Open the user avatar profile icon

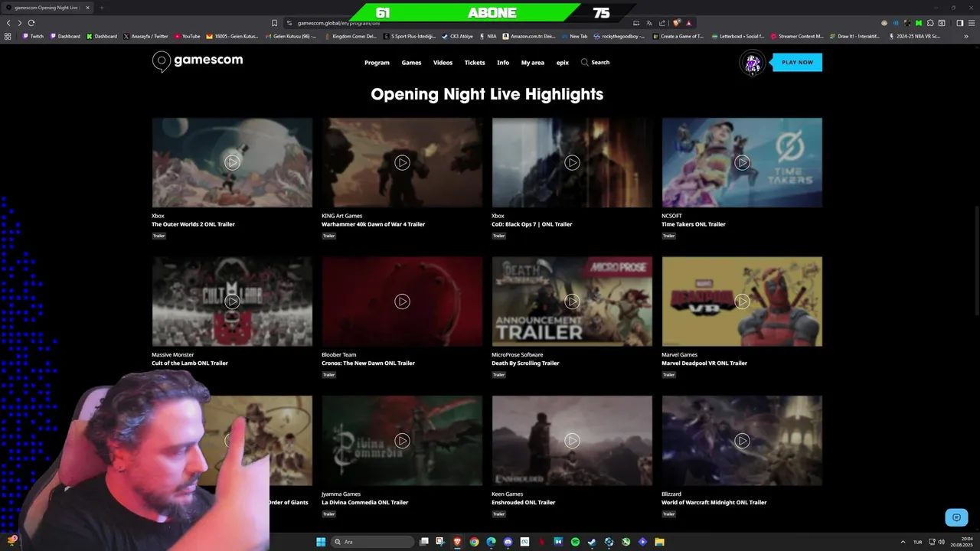coord(752,63)
